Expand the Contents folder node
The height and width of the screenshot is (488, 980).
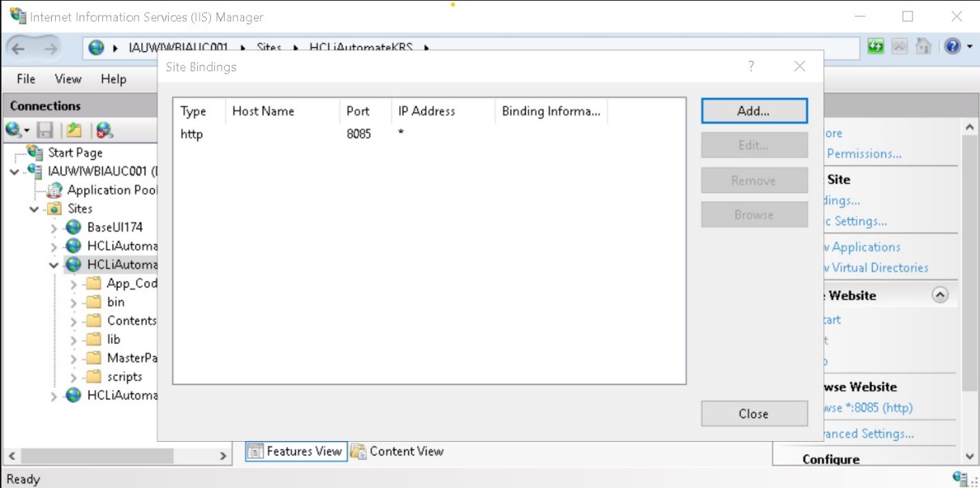tap(74, 321)
